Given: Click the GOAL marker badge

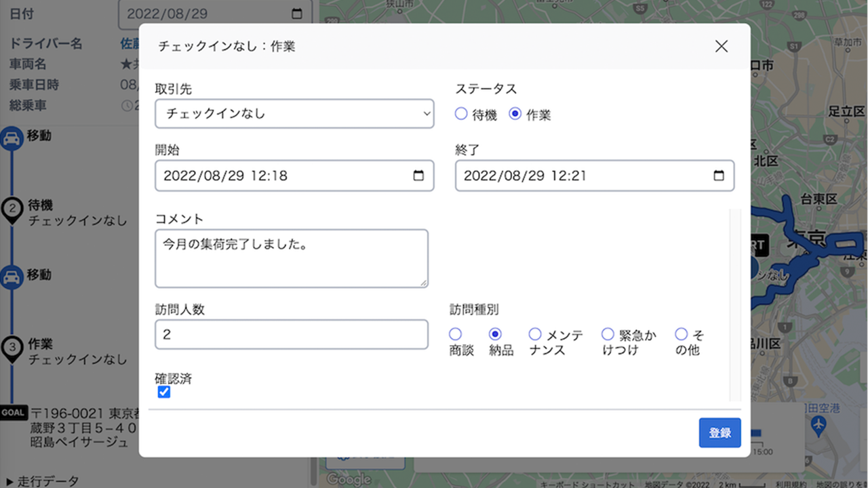Looking at the screenshot, I should coord(13,412).
